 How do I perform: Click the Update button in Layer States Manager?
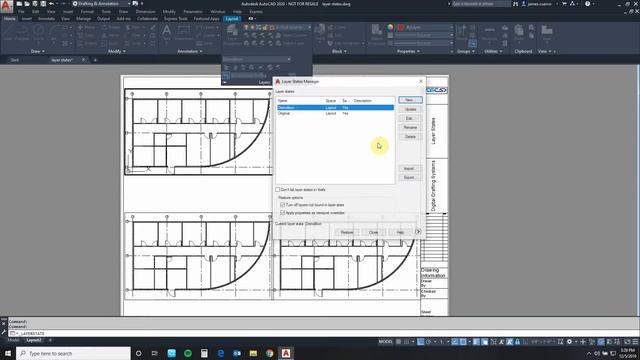[x=410, y=109]
